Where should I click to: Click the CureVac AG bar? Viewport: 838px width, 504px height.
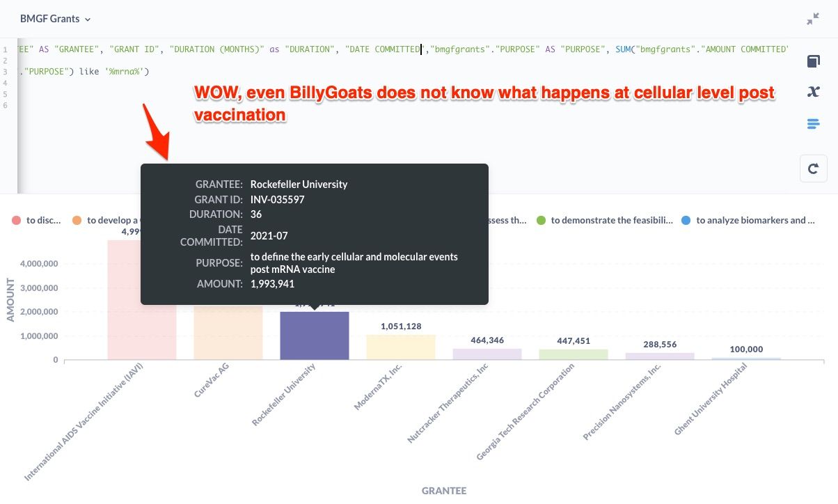pos(228,333)
